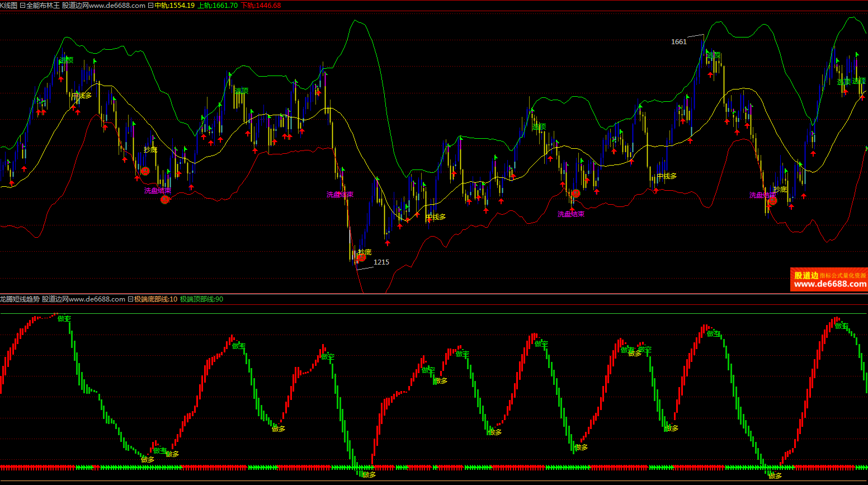Click the red circle marker near 1215 low
The image size is (868, 485).
coord(361,257)
